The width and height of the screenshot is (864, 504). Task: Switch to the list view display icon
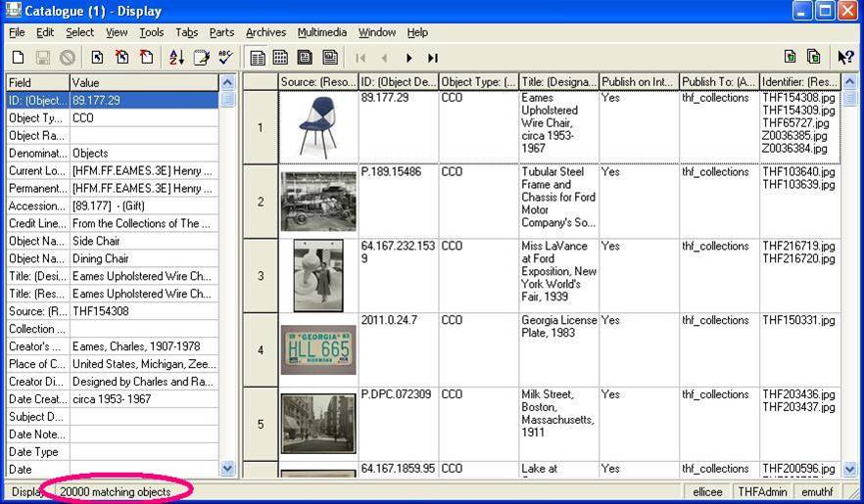(x=280, y=59)
